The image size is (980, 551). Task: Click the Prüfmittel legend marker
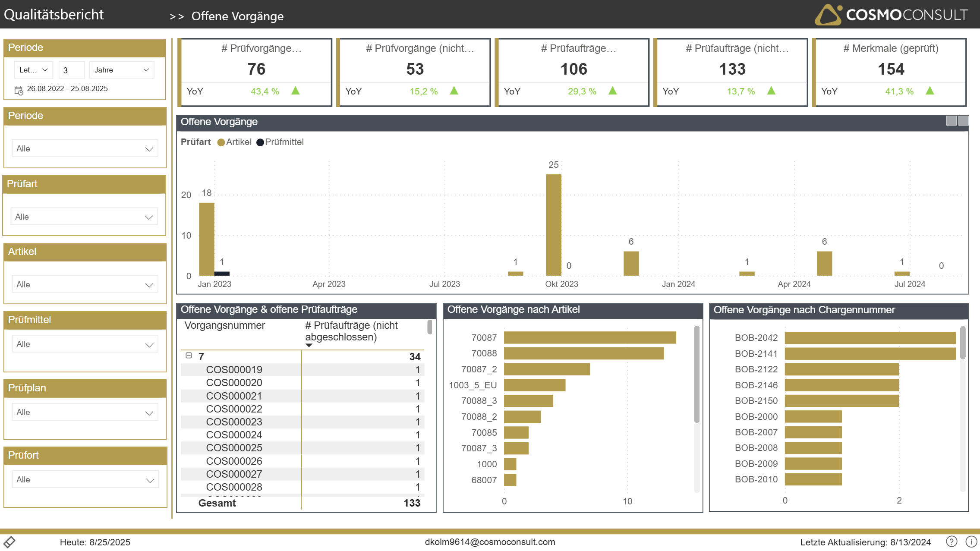point(260,142)
